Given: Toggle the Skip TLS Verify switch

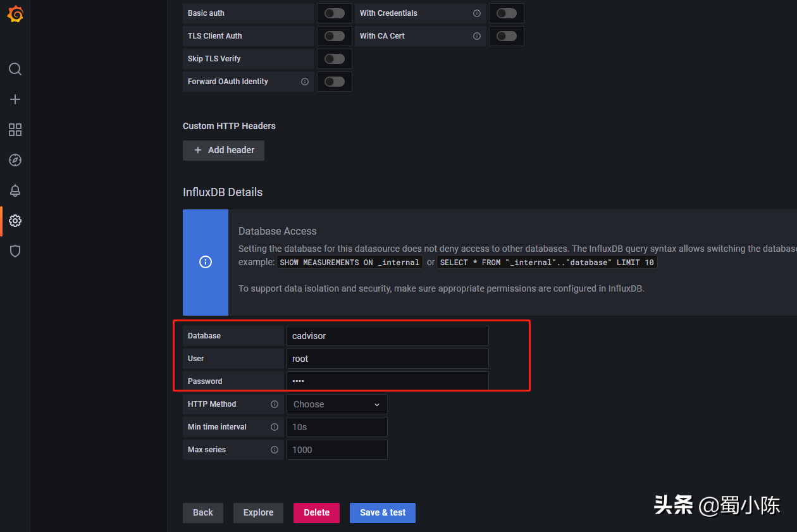Looking at the screenshot, I should point(335,59).
